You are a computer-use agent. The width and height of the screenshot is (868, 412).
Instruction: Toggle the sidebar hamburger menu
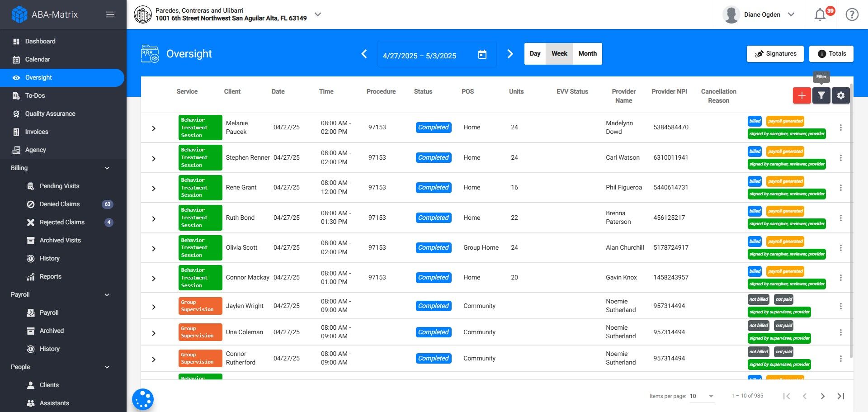pos(110,14)
